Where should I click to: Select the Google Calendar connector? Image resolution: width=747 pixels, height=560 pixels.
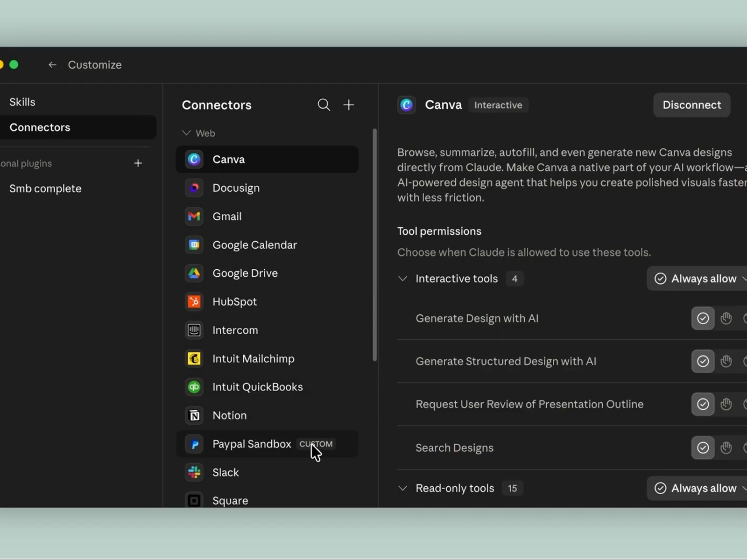click(x=267, y=245)
